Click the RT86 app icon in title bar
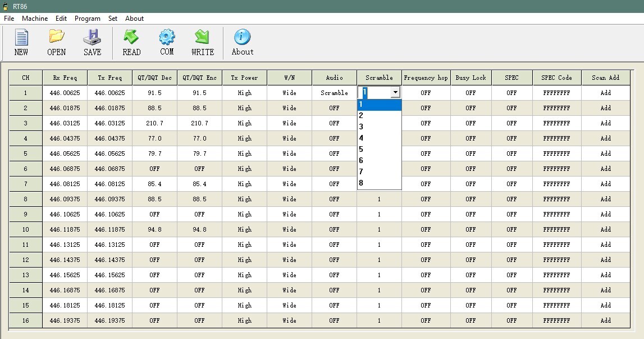The height and width of the screenshot is (339, 644). click(x=6, y=6)
